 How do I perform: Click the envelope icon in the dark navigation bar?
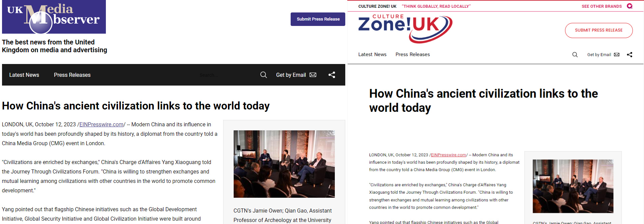click(x=313, y=75)
